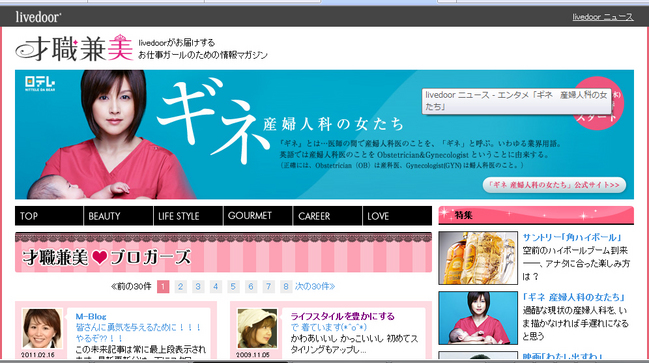Switch to the LOVE tab
The image size is (649, 363).
tap(397, 216)
